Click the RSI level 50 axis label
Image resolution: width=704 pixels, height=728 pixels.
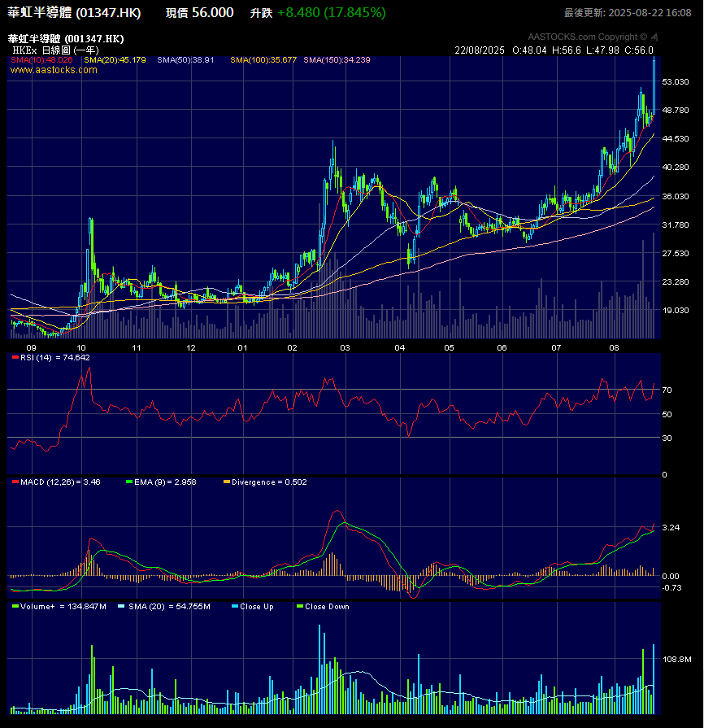667,414
